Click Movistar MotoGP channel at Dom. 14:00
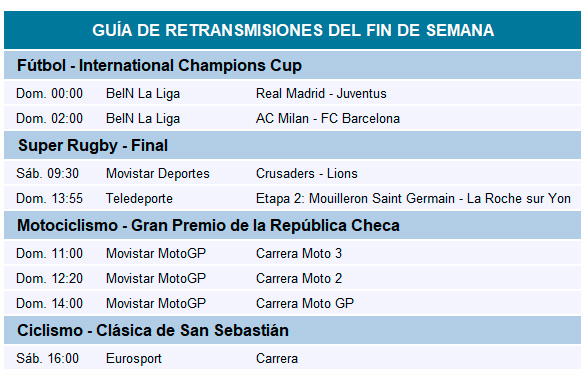This screenshot has width=586, height=391. tap(156, 303)
